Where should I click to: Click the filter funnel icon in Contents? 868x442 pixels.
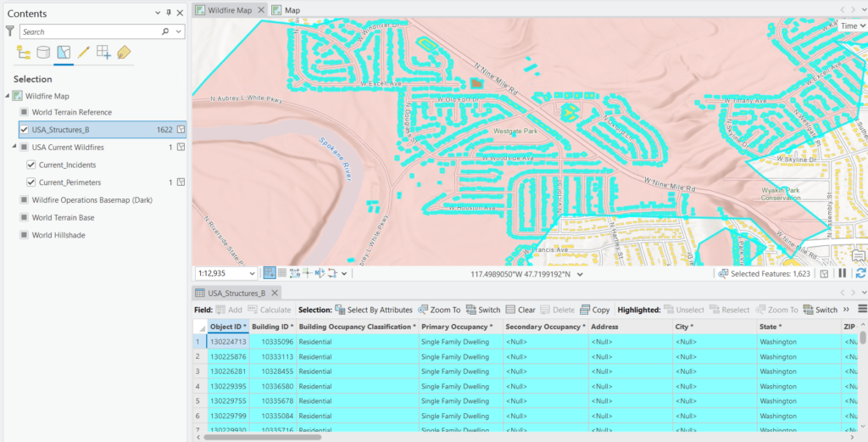click(10, 31)
